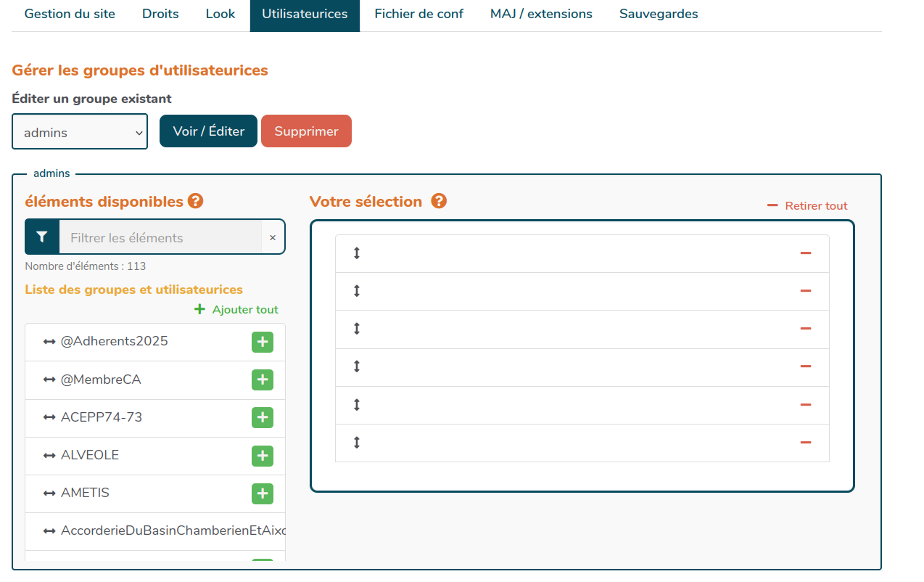Image resolution: width=924 pixels, height=582 pixels.
Task: Add AMETIS to the selection
Action: pos(263,493)
